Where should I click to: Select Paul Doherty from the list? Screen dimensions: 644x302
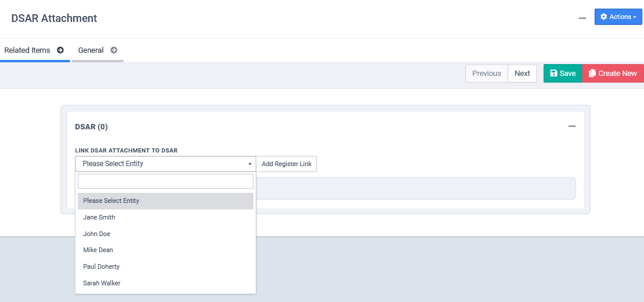(x=166, y=267)
